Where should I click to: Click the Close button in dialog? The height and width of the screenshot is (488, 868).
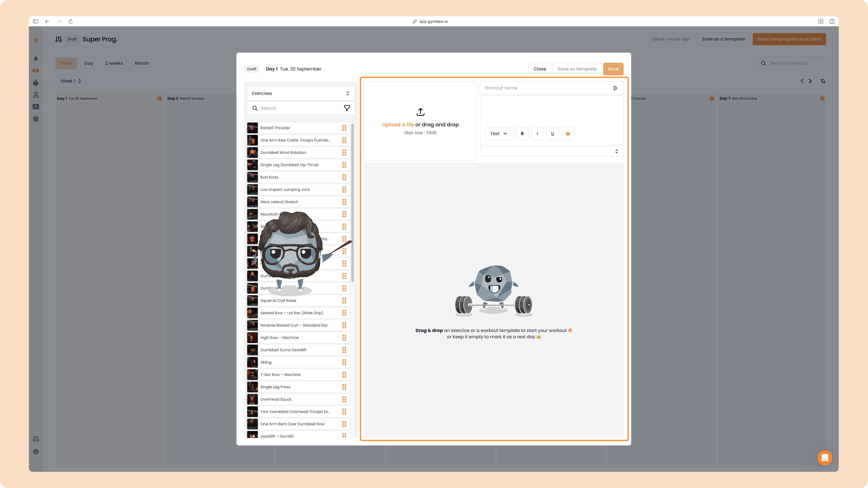pos(540,69)
